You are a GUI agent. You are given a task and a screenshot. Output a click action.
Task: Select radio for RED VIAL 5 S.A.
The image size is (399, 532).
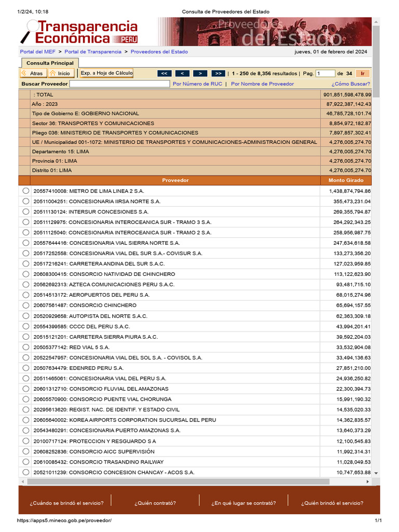click(x=26, y=347)
